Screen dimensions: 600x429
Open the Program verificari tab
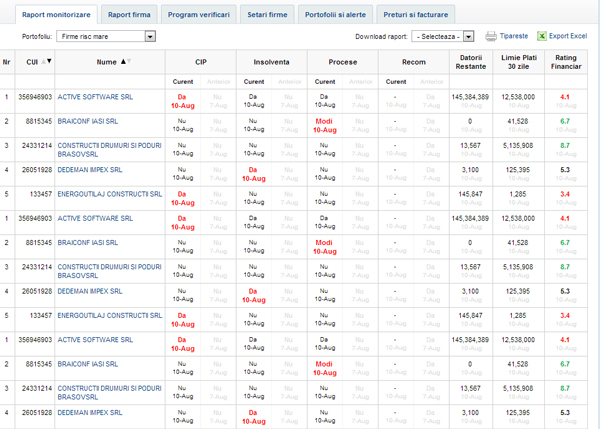tap(199, 15)
